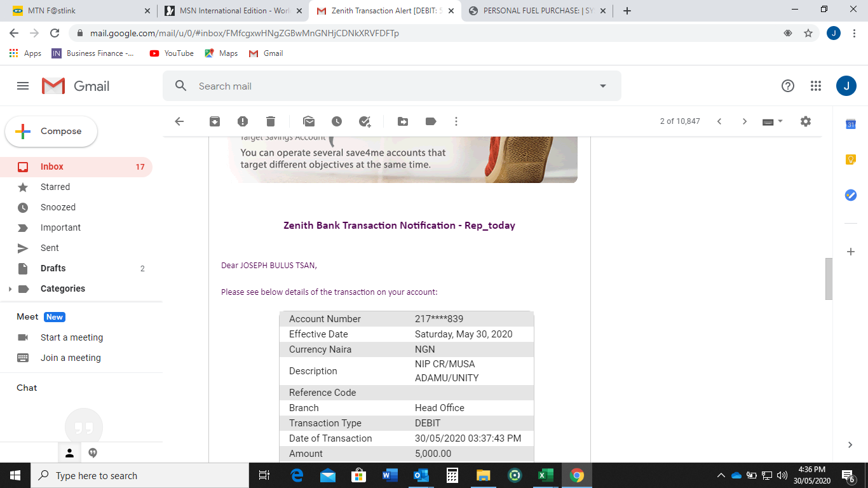Get add-ons with the plus icon

(851, 252)
